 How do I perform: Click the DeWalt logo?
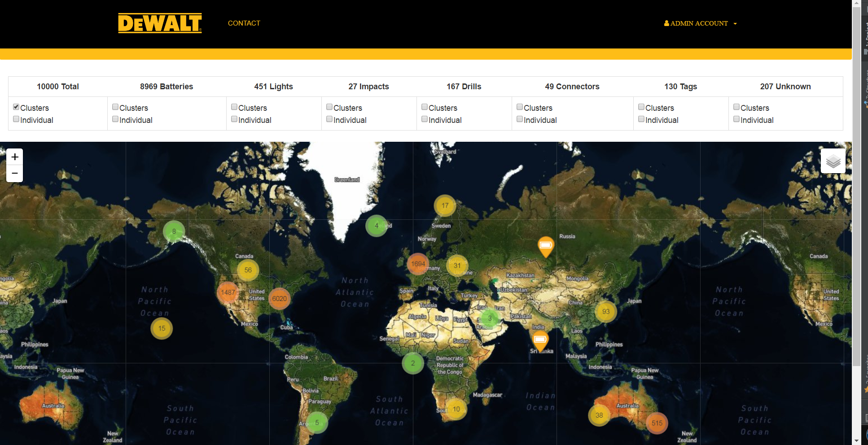pos(160,23)
